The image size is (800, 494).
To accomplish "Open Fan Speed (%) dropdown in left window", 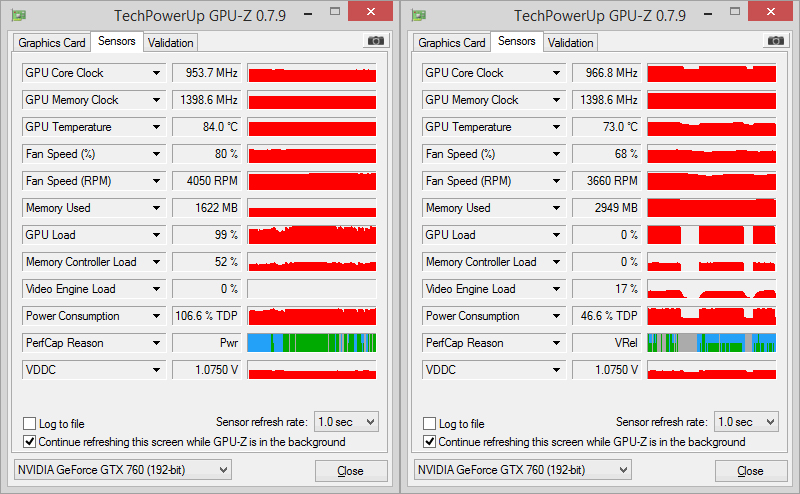I will point(156,154).
